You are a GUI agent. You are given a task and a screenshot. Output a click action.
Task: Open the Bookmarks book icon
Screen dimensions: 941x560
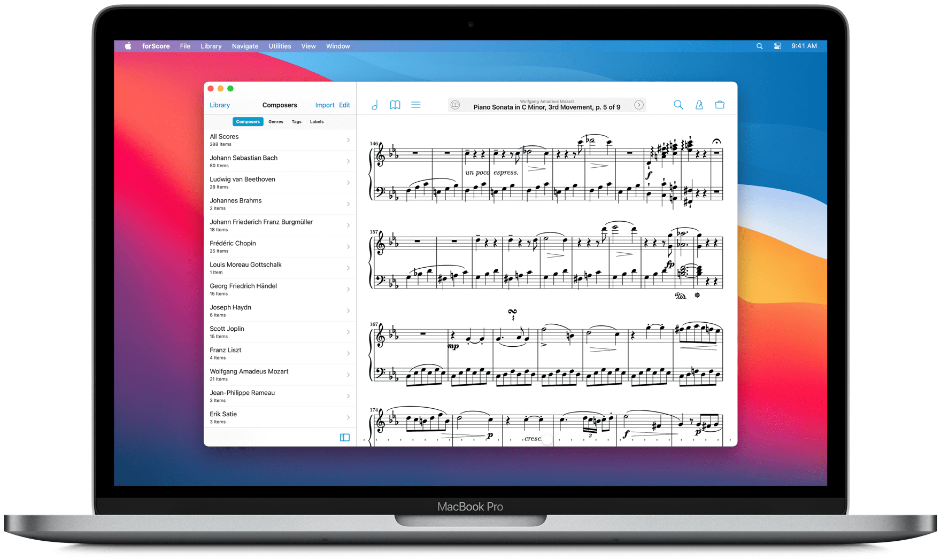pyautogui.click(x=395, y=105)
